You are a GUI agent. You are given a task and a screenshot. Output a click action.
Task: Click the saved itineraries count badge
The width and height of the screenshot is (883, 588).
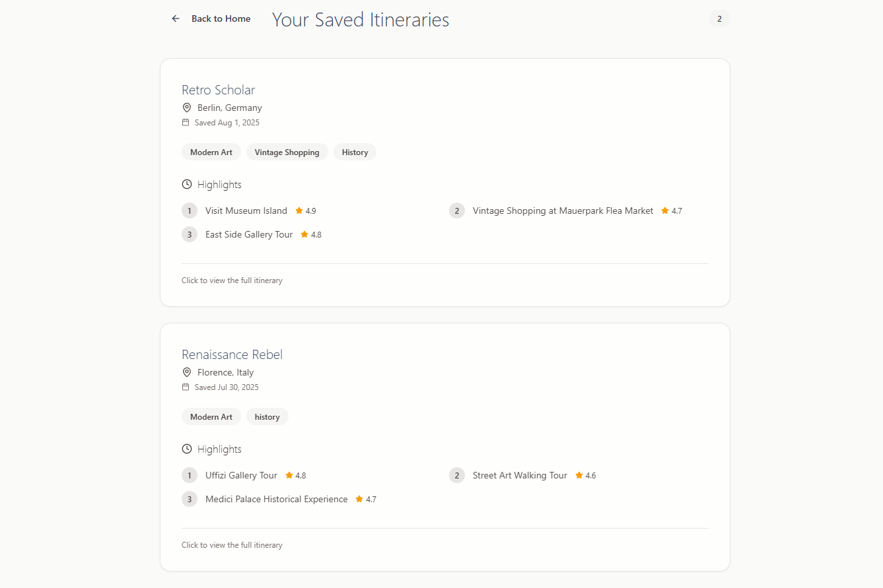coord(719,19)
